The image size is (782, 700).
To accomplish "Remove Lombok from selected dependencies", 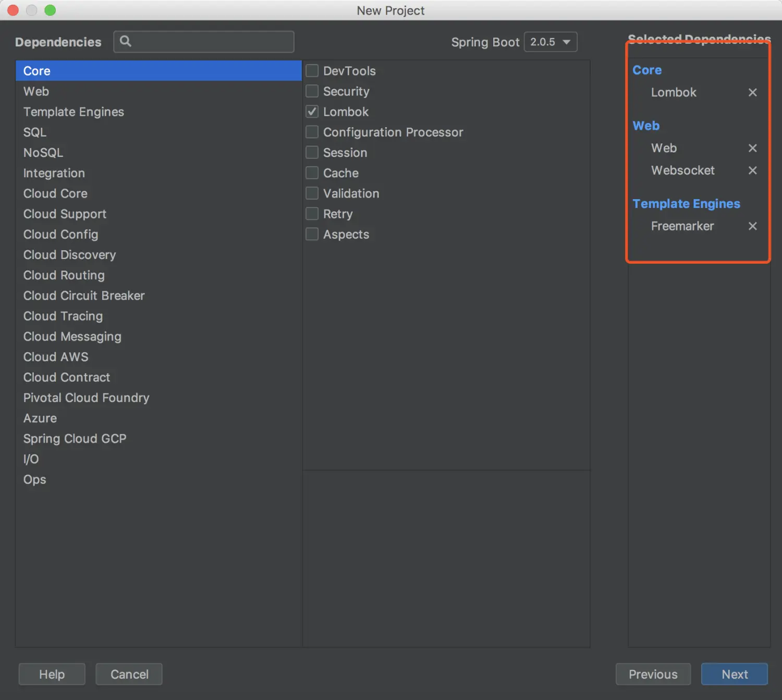I will coord(752,92).
